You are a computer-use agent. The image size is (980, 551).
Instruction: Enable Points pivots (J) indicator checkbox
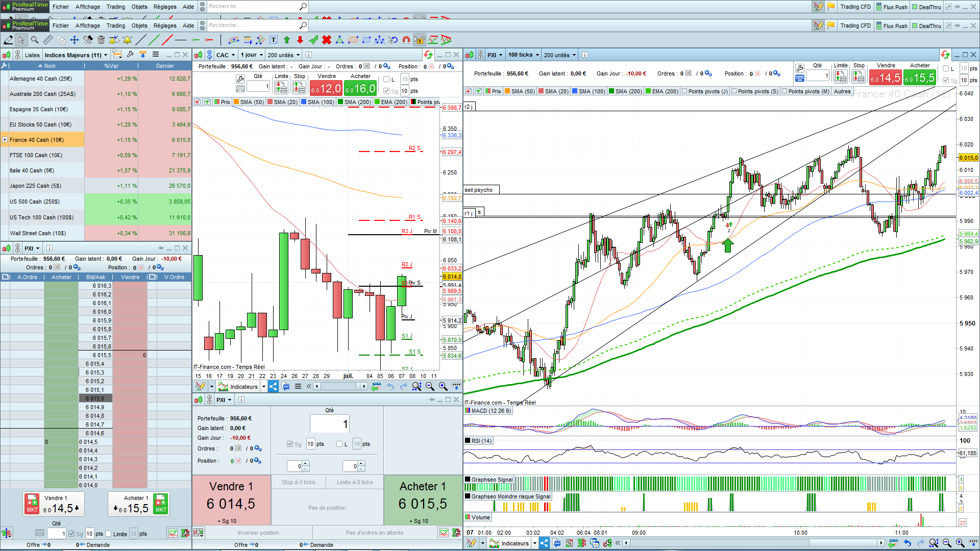click(684, 91)
